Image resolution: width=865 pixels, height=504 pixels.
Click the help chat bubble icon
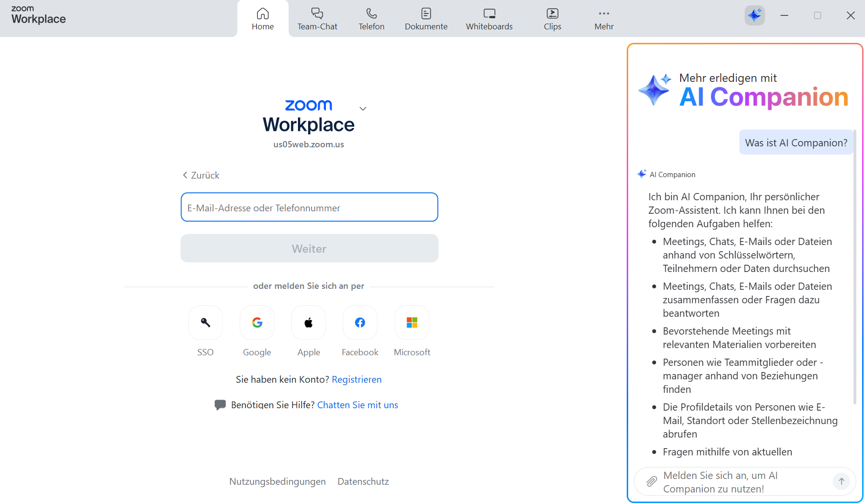click(220, 405)
